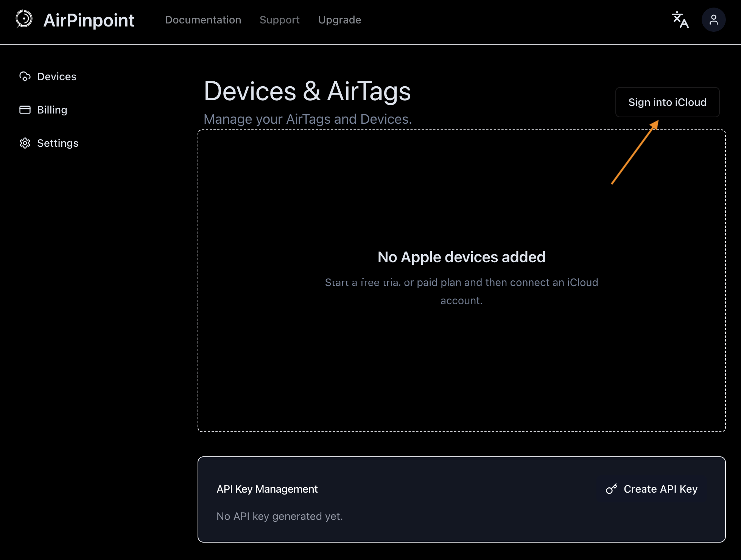Go to the Upgrade page
This screenshot has height=560, width=741.
click(339, 20)
